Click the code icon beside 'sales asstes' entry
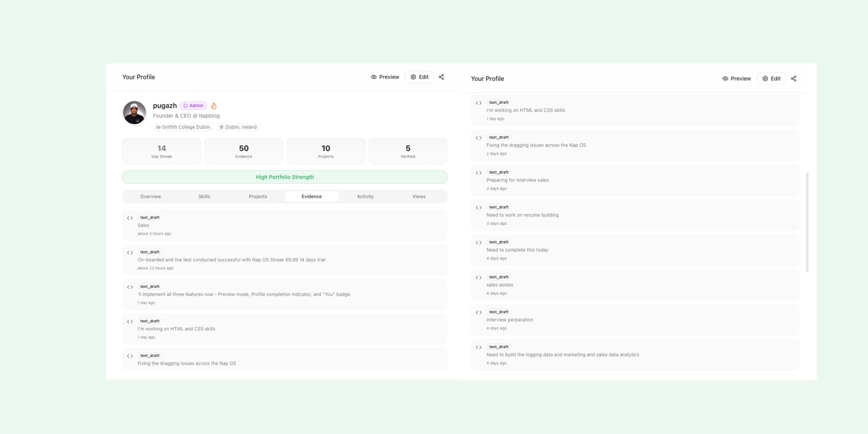The width and height of the screenshot is (868, 434). tap(478, 277)
